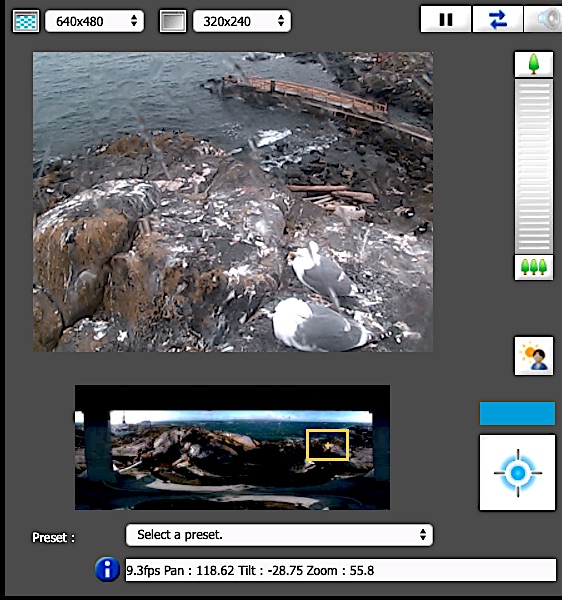Click the Pan Tilt Zoom status field

[x=340, y=570]
